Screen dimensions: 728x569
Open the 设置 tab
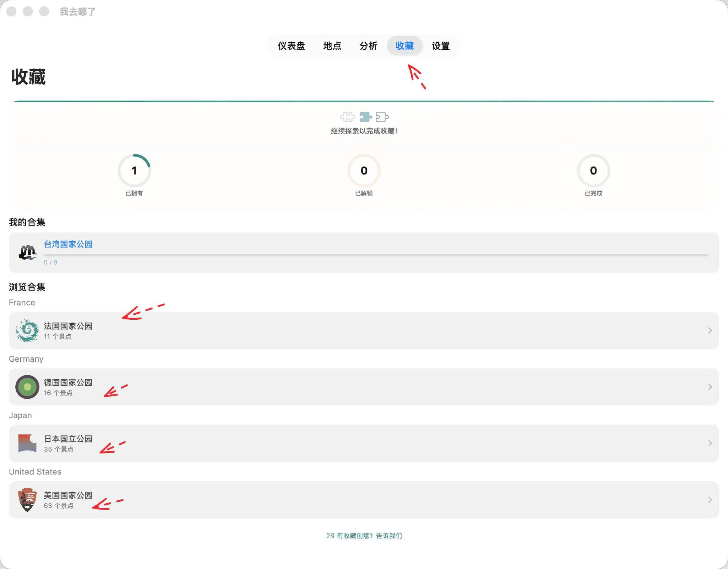[x=441, y=46]
